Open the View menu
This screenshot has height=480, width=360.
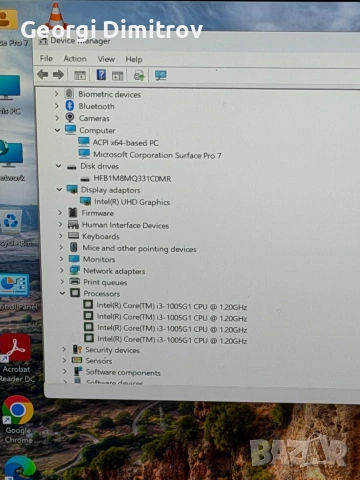(x=106, y=59)
